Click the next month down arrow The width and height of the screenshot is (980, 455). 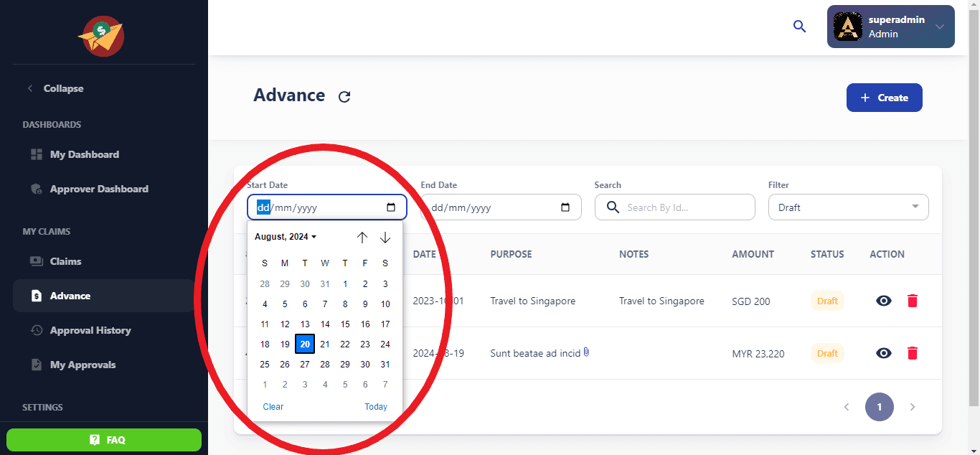coord(385,238)
